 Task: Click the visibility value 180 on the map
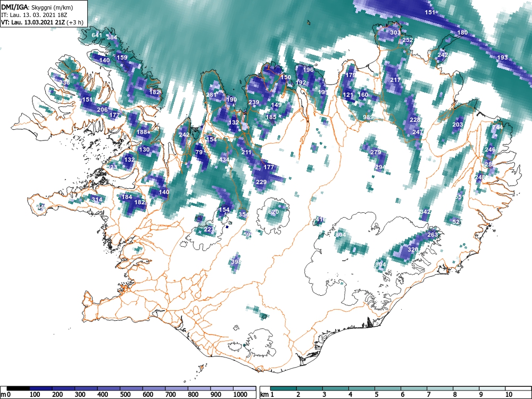462,32
